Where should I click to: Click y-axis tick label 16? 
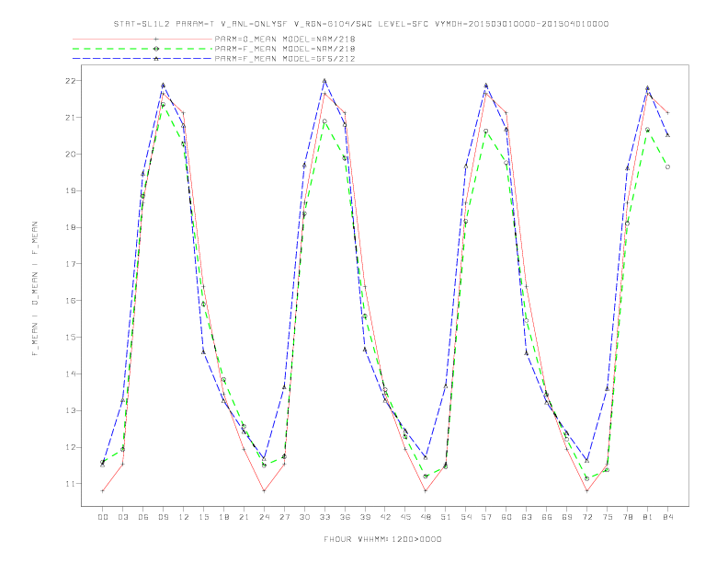(x=70, y=301)
